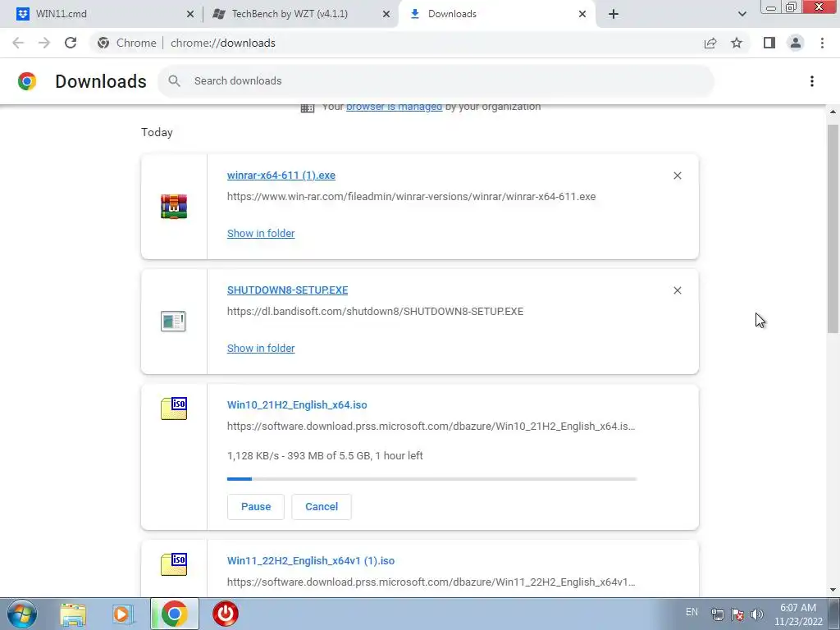Open Windows Explorer from taskbar
The width and height of the screenshot is (840, 630).
(x=73, y=614)
